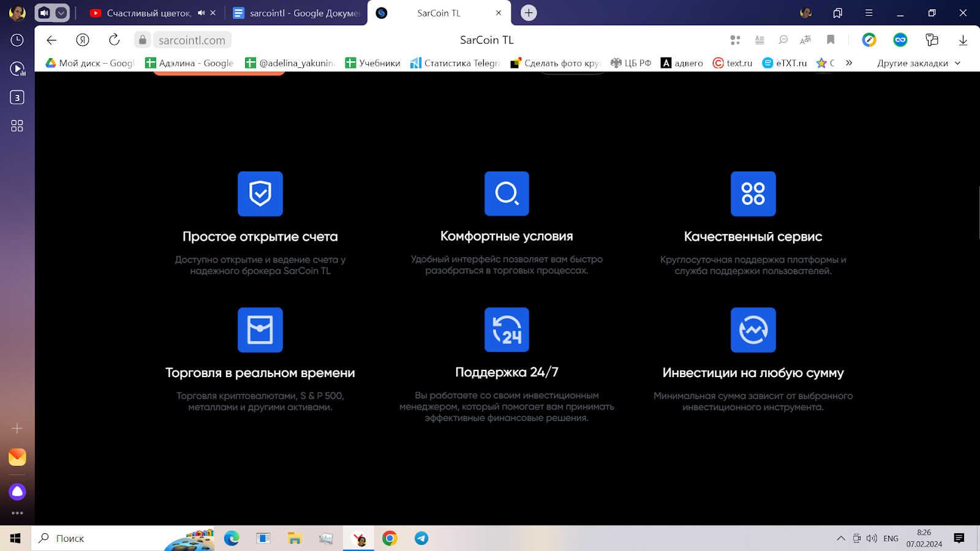This screenshot has height=551, width=980.
Task: Open File Explorer from the taskbar
Action: tap(295, 538)
